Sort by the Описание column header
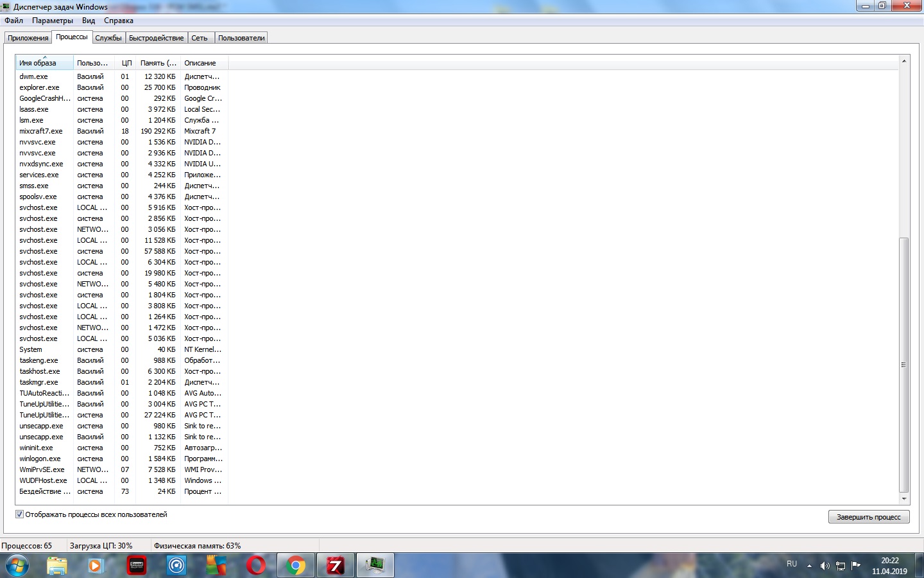This screenshot has width=924, height=578. coord(204,63)
